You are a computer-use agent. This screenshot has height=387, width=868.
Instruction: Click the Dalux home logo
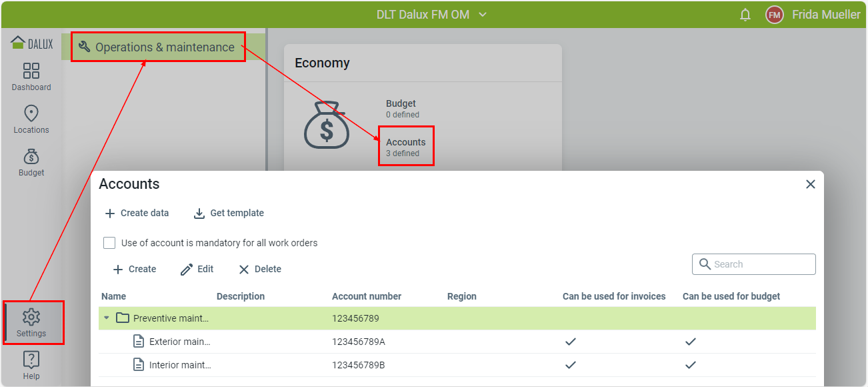coord(31,44)
